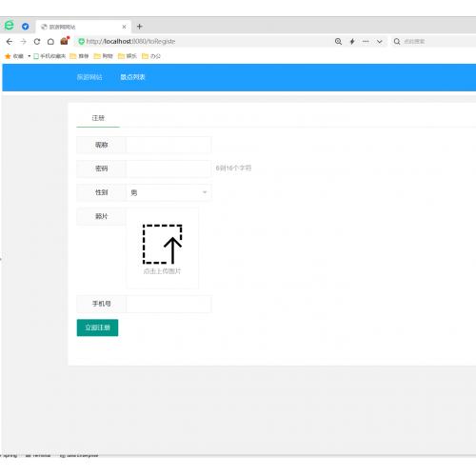Open a new browser tab with plus
Viewport: 476px width, 476px height.
pyautogui.click(x=139, y=27)
